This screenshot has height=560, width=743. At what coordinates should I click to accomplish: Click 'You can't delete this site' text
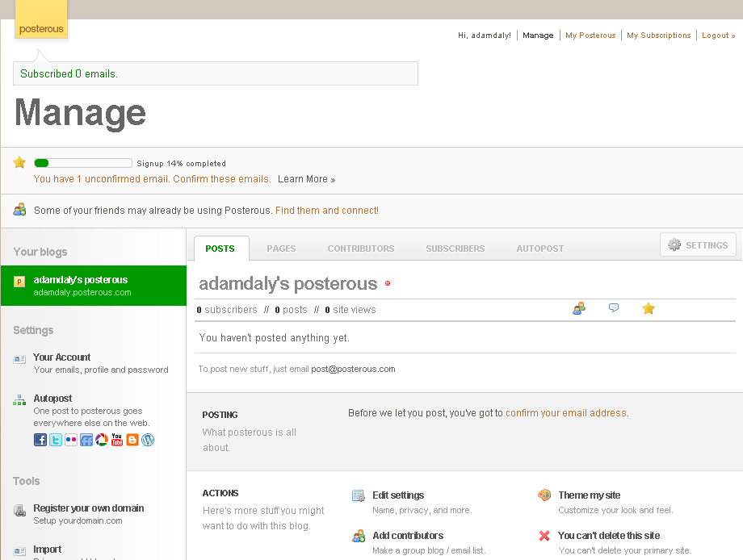pos(609,535)
